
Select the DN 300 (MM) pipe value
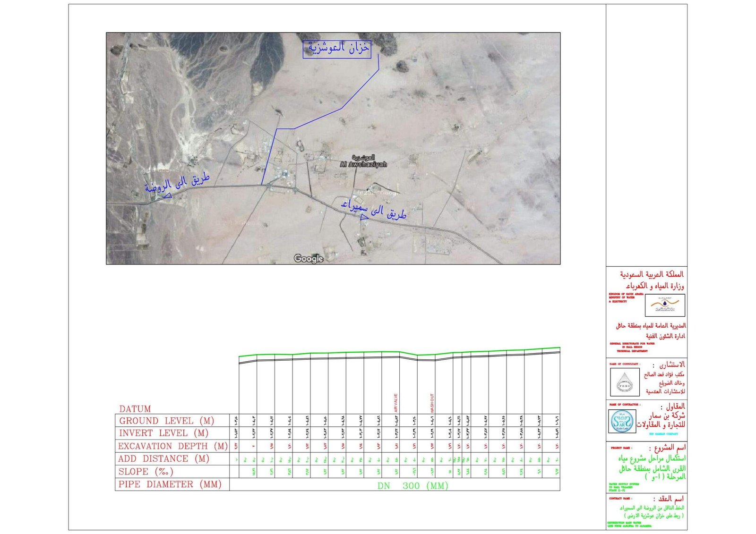tap(412, 486)
